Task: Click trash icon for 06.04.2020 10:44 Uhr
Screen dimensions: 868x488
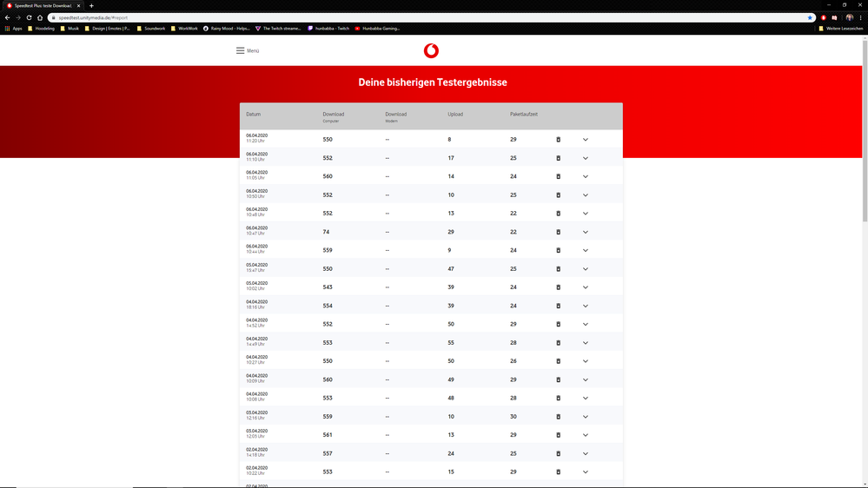Action: click(558, 250)
